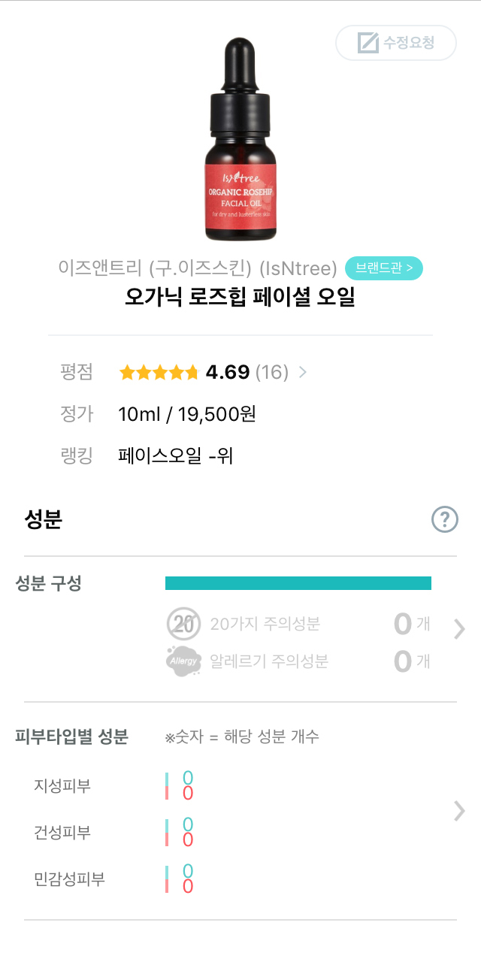Select the 민감성피부 sensitive skin row

pyautogui.click(x=70, y=879)
